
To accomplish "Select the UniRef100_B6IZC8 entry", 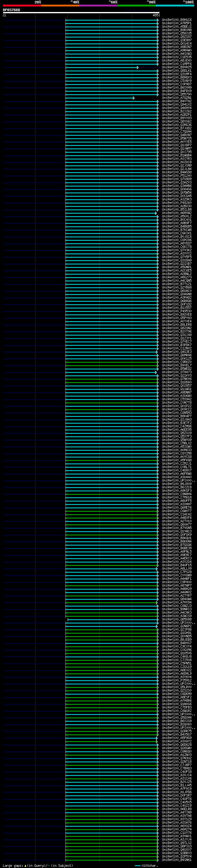I will pos(176,487).
